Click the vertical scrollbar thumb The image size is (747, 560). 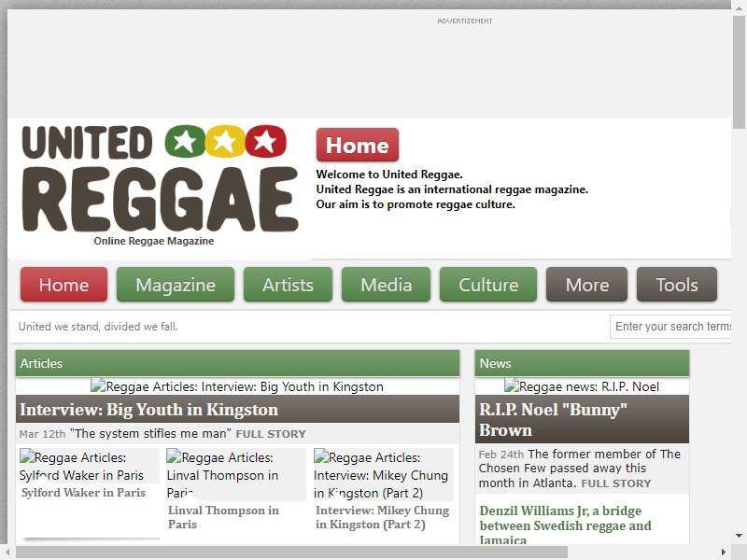[x=739, y=72]
